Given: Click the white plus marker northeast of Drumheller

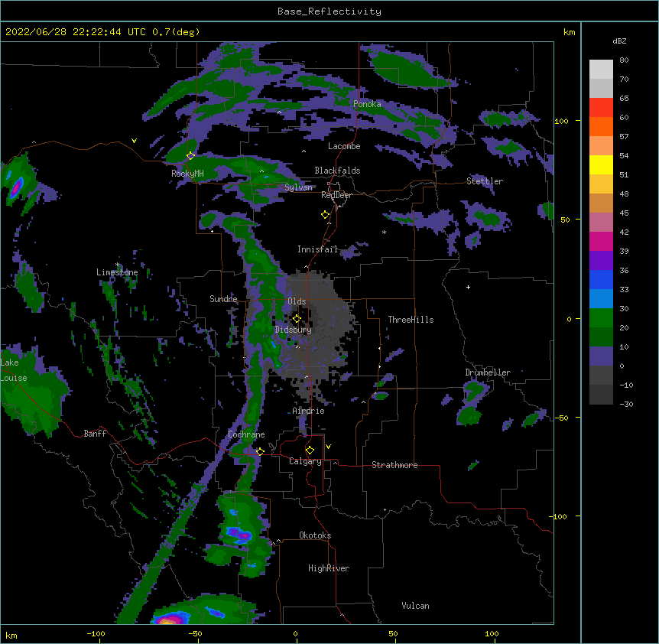Looking at the screenshot, I should [x=468, y=287].
